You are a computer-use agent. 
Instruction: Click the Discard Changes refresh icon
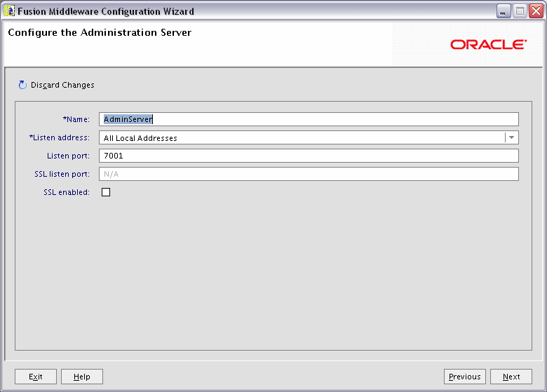click(x=22, y=85)
